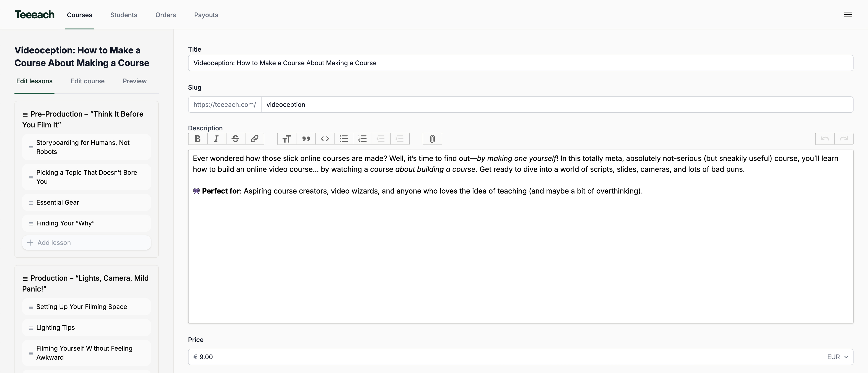
Task: Open Storyboarding for Humans, Not Robots lesson
Action: click(86, 147)
